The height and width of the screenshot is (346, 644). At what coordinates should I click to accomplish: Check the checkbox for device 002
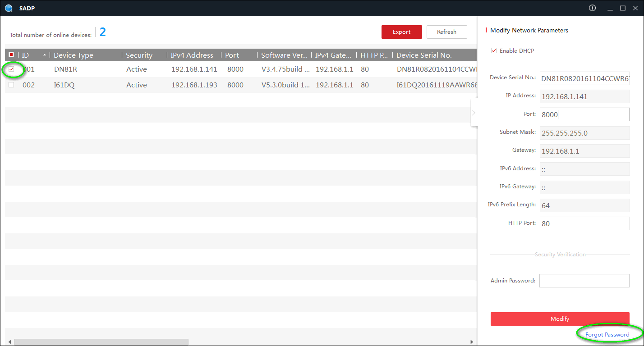(11, 85)
